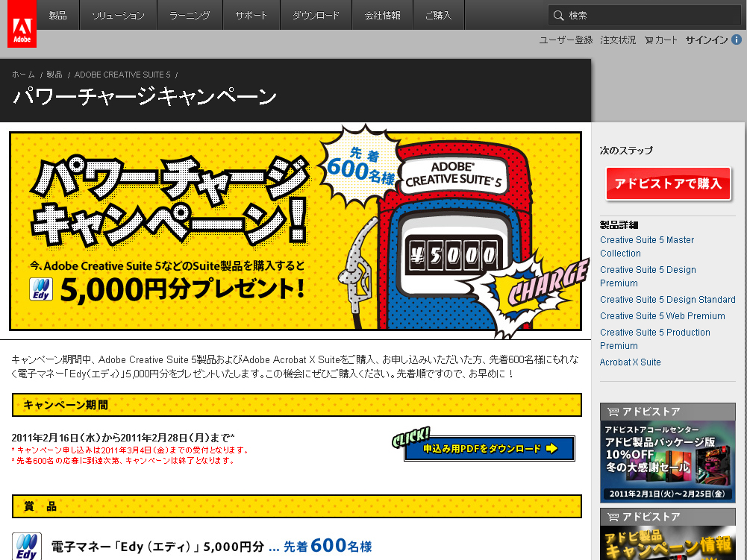
Task: Open the 製品 menu
Action: [x=58, y=15]
